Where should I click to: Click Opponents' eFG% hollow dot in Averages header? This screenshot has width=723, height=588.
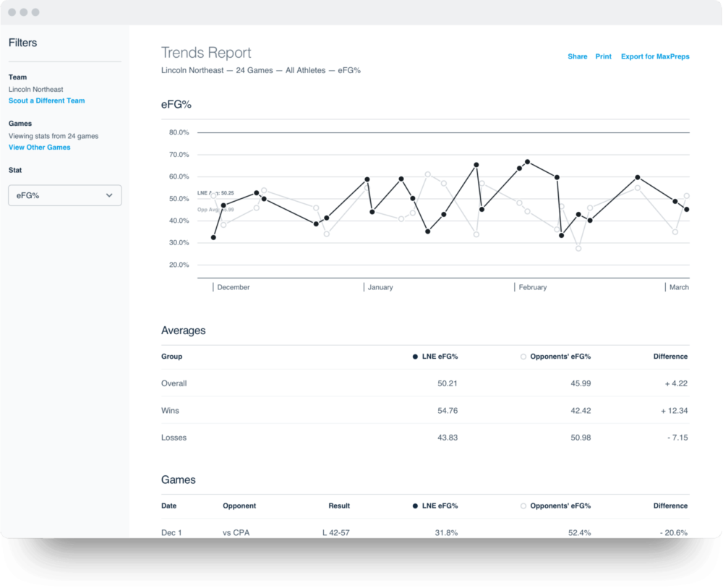523,357
